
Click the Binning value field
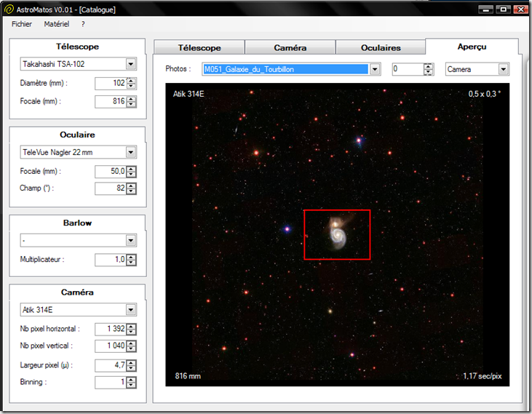tap(111, 382)
